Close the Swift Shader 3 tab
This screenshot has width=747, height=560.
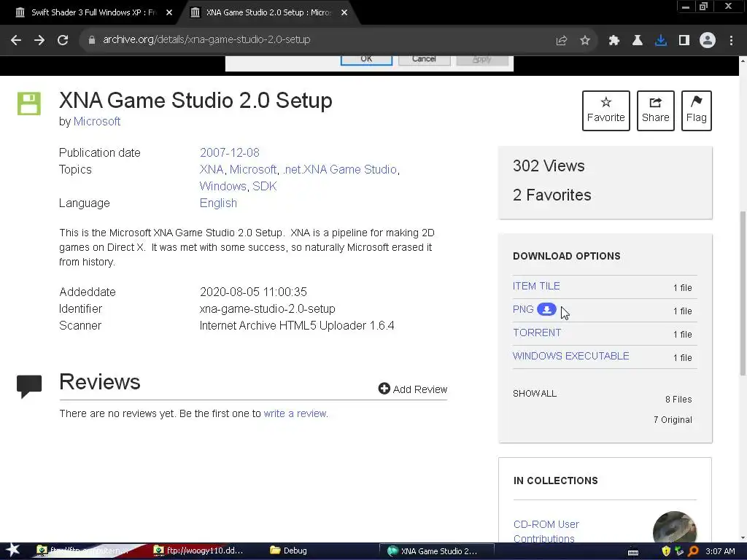(169, 13)
